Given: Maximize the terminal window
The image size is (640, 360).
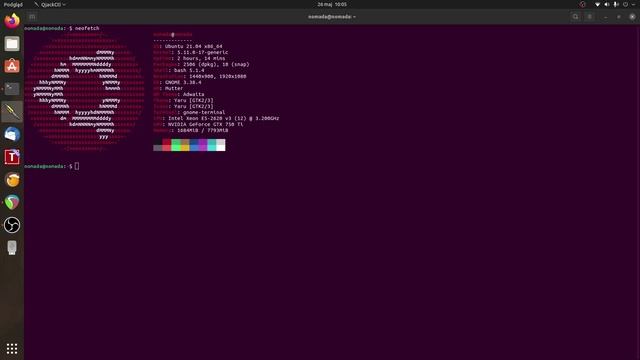Looking at the screenshot, I should 619,17.
